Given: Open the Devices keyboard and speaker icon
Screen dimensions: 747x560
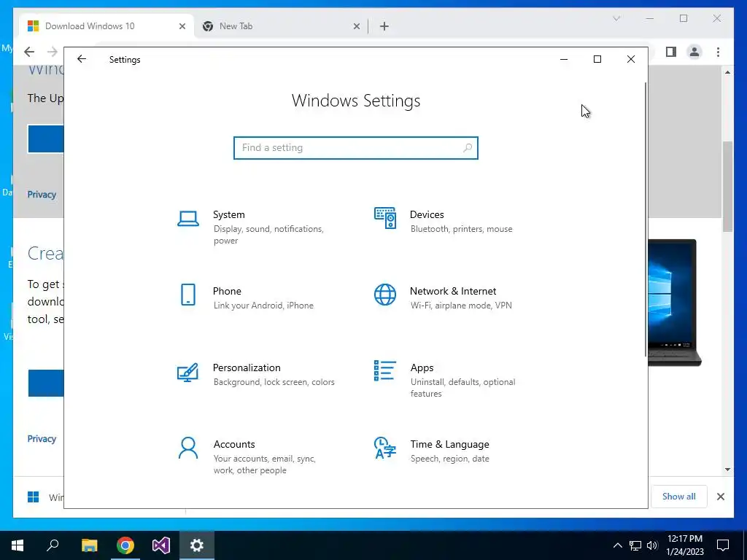Looking at the screenshot, I should (385, 218).
